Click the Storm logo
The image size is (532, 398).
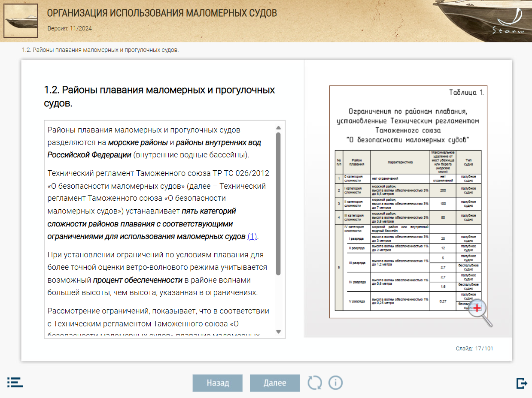tap(508, 22)
